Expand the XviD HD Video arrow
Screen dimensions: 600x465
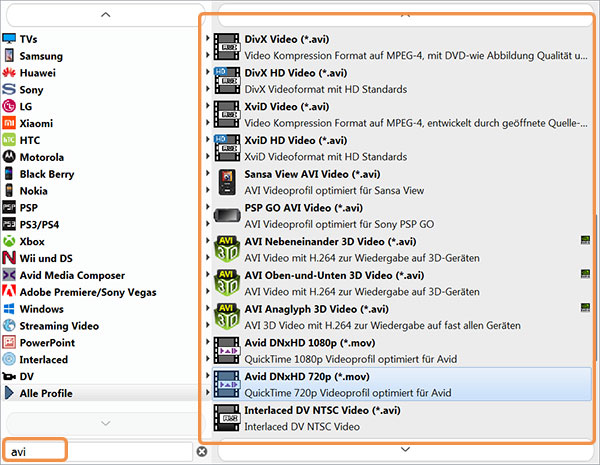click(x=207, y=139)
